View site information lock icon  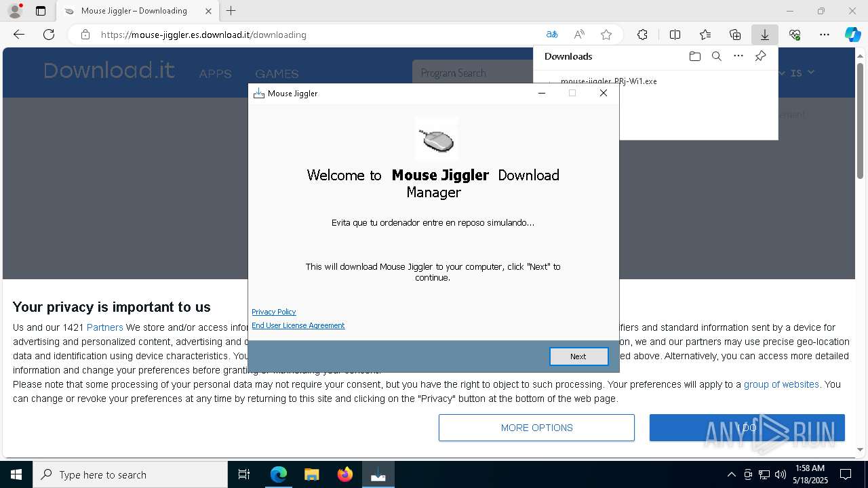pyautogui.click(x=85, y=35)
